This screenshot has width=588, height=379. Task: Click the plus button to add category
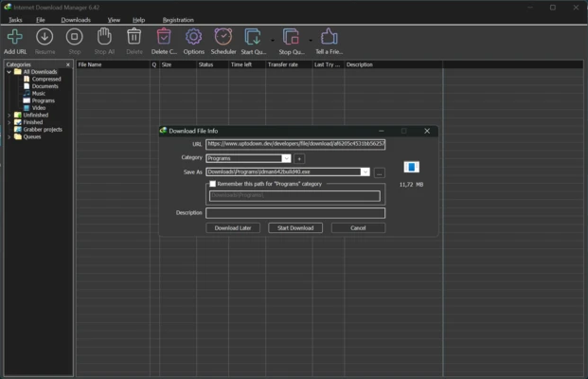pos(299,159)
